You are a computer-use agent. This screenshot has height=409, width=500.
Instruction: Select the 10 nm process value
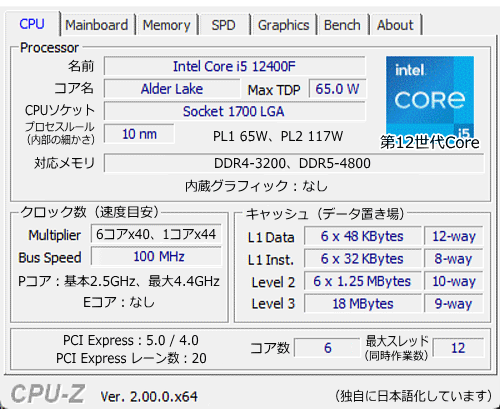point(139,134)
